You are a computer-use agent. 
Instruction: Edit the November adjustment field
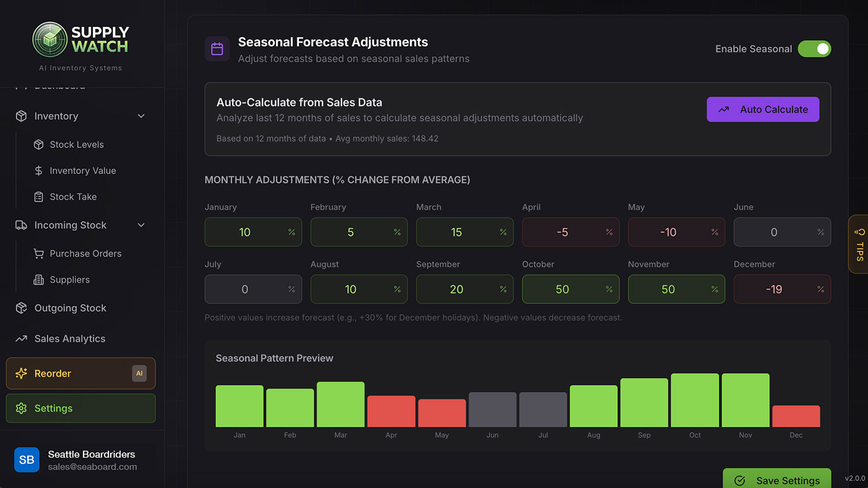(676, 289)
